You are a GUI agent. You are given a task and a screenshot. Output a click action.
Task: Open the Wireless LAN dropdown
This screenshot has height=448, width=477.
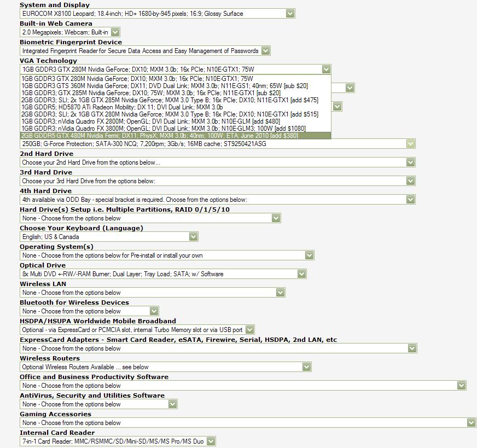153,293
